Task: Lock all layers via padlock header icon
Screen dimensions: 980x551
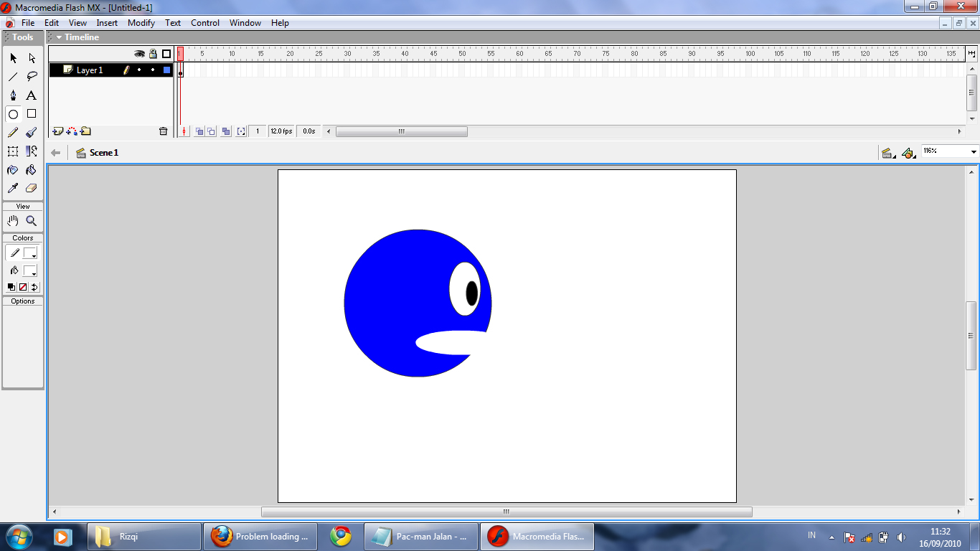Action: 153,54
